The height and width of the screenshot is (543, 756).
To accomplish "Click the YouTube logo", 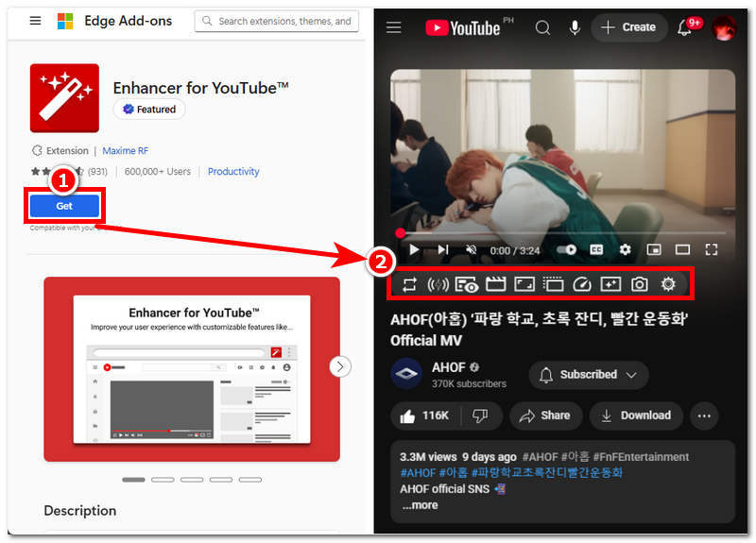I will point(462,27).
